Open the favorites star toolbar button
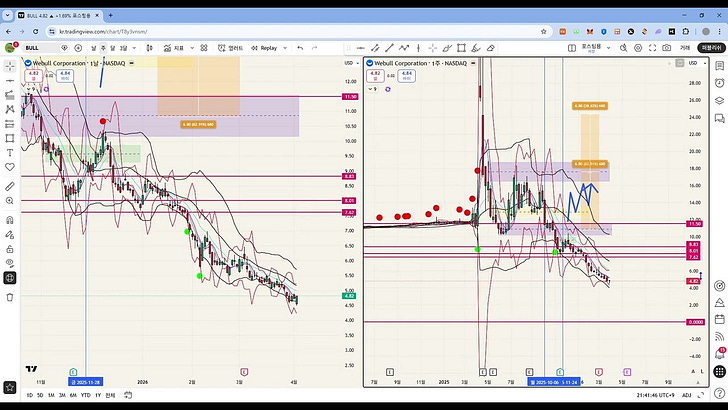 (10, 387)
